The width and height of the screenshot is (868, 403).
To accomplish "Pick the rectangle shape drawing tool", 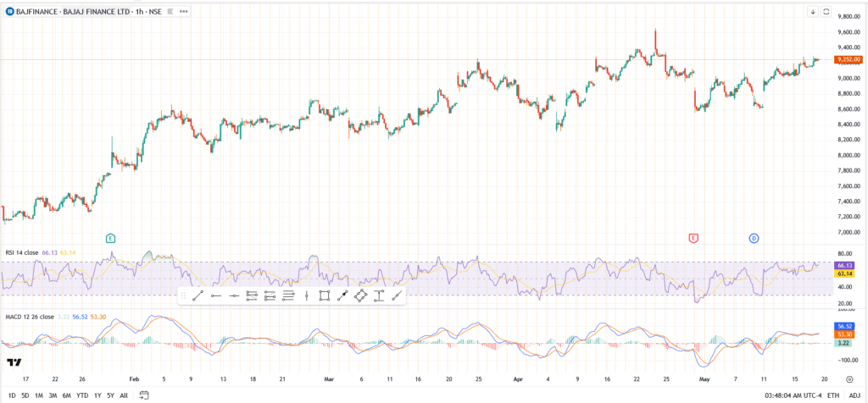I will click(x=324, y=295).
